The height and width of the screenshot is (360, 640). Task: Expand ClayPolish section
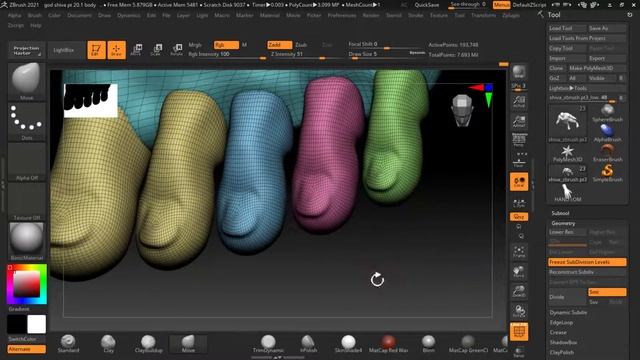coord(562,352)
